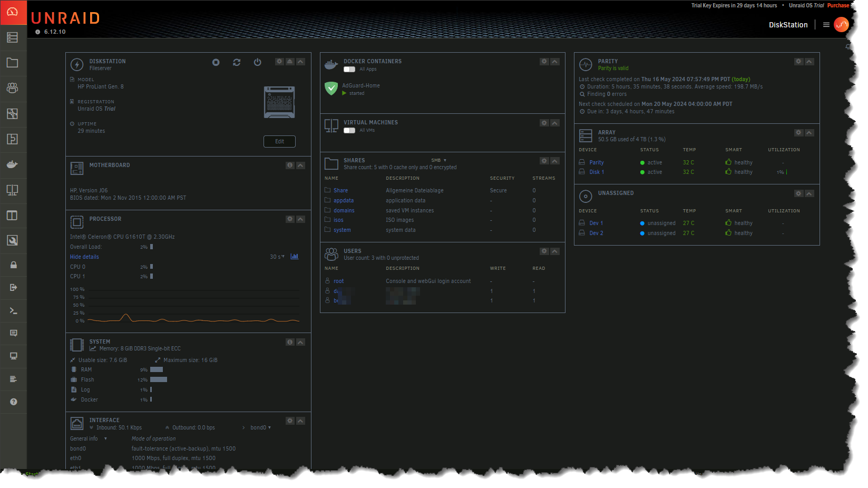Show Motherboard info icon details
This screenshot has width=868, height=488.
[x=290, y=165]
